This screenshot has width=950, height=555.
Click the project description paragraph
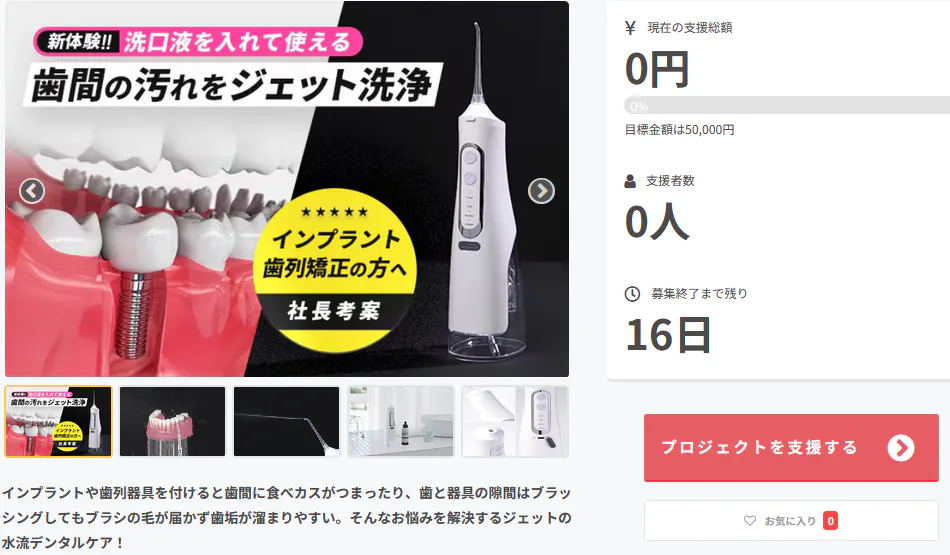click(x=286, y=517)
